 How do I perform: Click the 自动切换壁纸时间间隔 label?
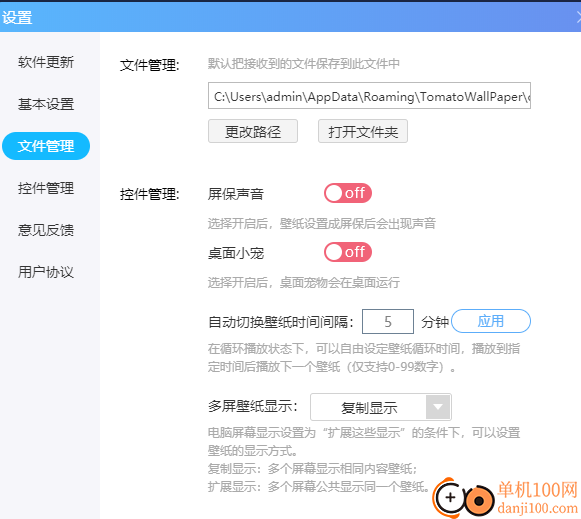(x=281, y=322)
